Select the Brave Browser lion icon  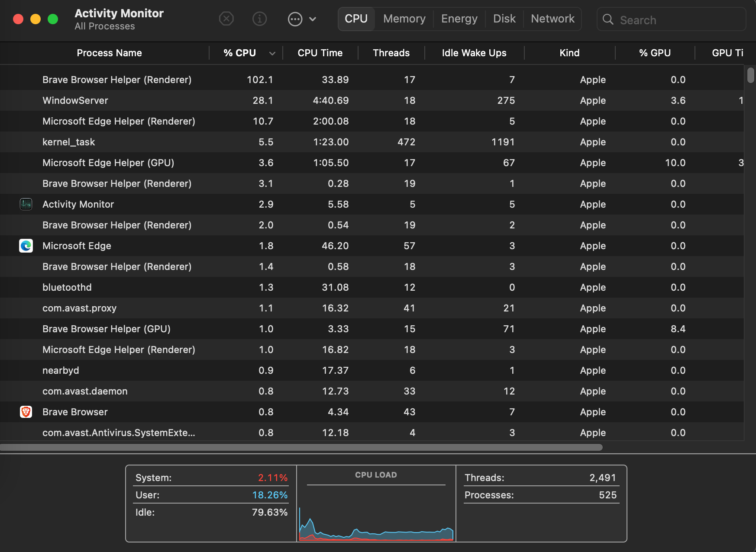(26, 412)
